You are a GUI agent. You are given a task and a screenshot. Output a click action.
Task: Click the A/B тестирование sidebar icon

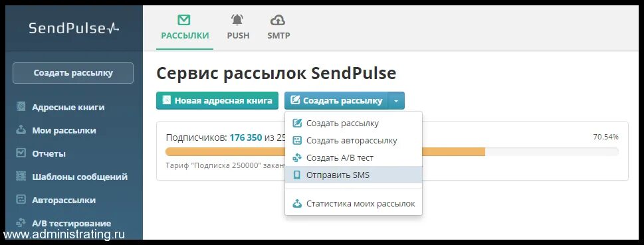coord(21,223)
